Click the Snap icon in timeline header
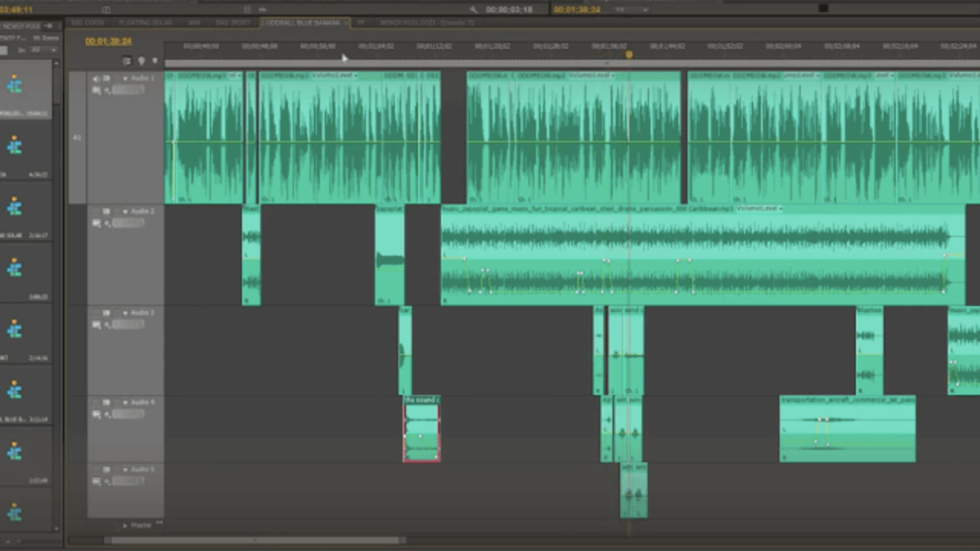Image resolution: width=980 pixels, height=551 pixels. pos(127,61)
